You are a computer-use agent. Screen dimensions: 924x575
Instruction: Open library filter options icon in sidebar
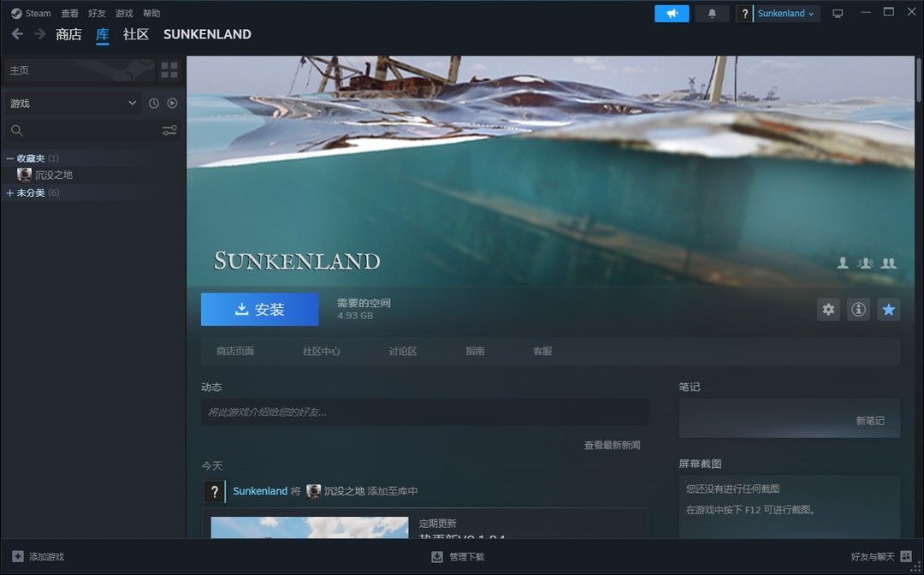(169, 130)
